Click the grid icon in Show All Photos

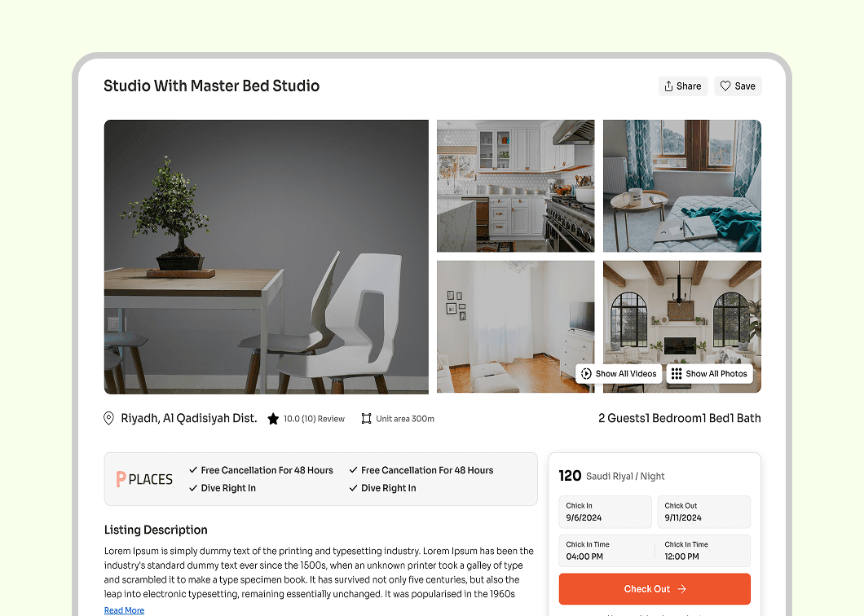point(676,373)
